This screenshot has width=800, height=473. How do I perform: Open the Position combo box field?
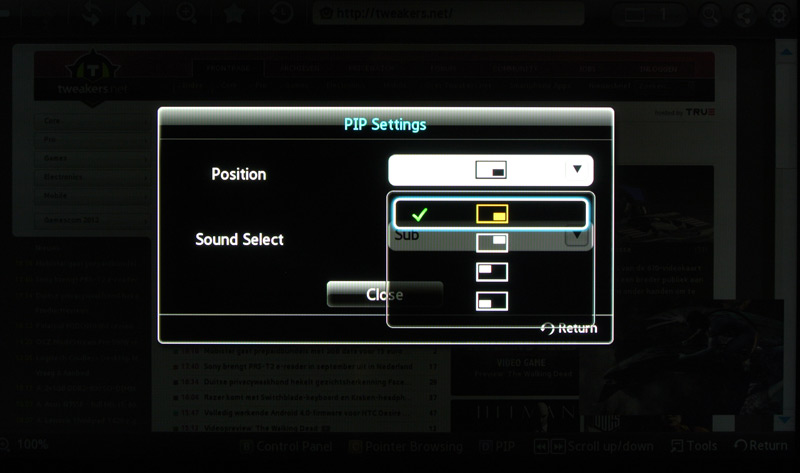point(491,170)
